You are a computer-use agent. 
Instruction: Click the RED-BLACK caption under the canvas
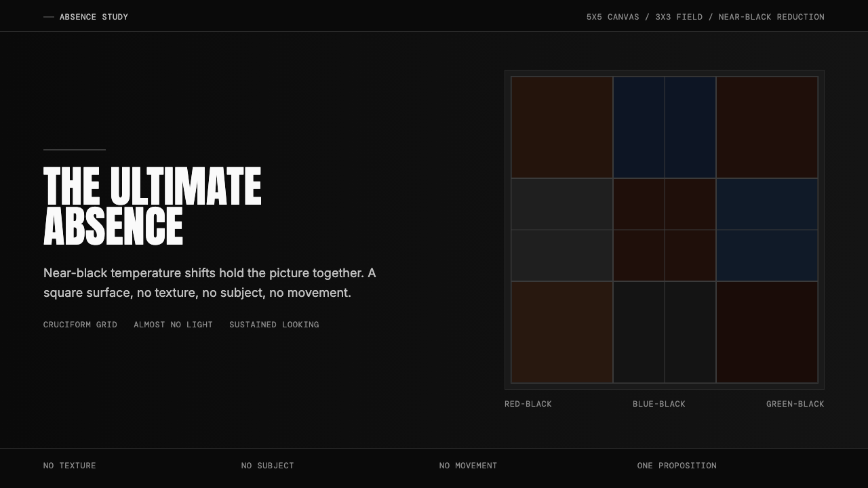[528, 404]
